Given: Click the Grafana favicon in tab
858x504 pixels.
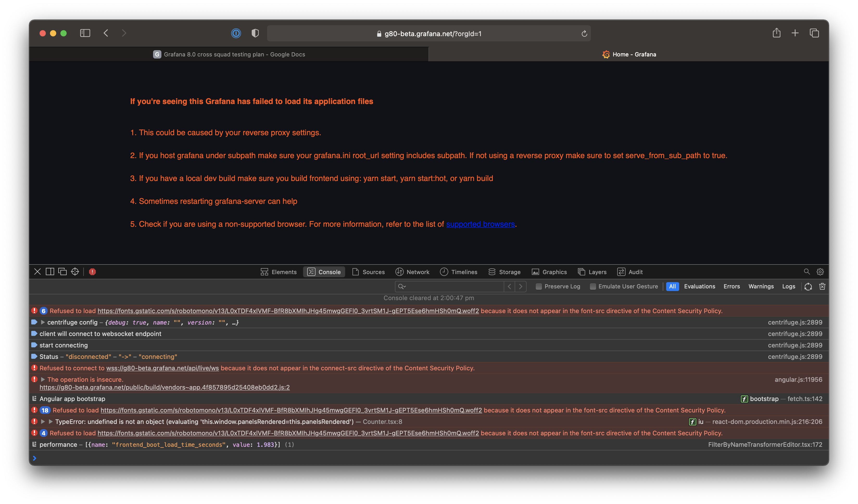Looking at the screenshot, I should [x=606, y=54].
